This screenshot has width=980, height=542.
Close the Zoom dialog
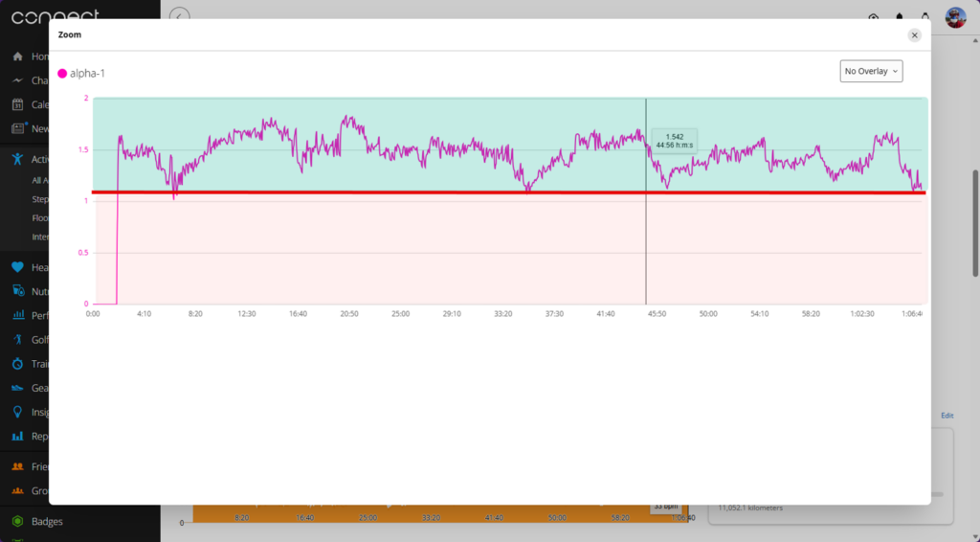[x=914, y=35]
